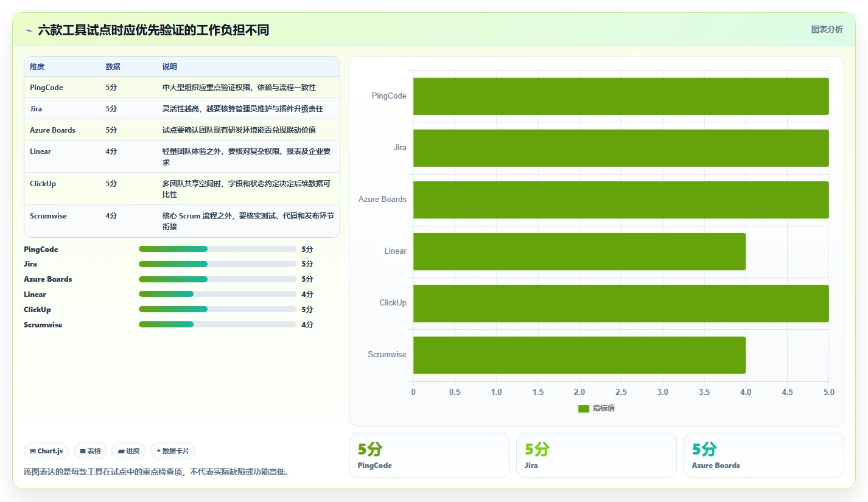Click description 轻量团队体验之外
Image resolution: width=868 pixels, height=502 pixels.
click(x=247, y=157)
